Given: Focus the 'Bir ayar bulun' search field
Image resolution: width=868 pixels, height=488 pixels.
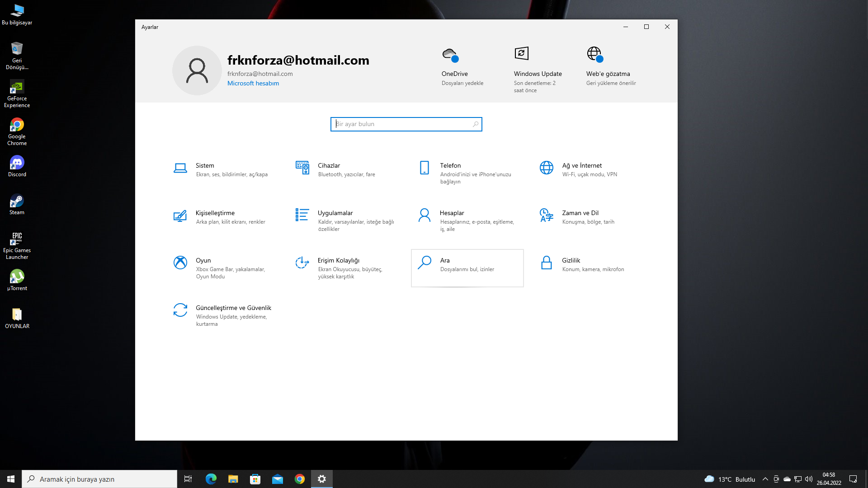Looking at the screenshot, I should tap(406, 124).
